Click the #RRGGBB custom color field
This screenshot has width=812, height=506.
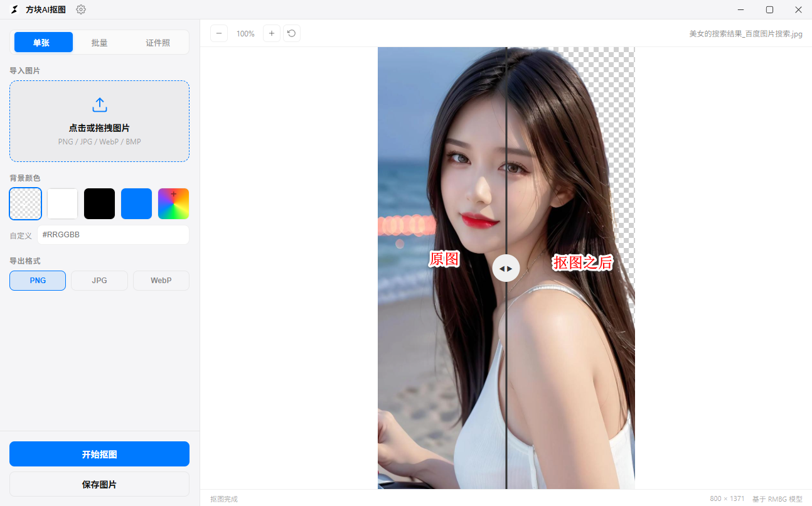113,235
